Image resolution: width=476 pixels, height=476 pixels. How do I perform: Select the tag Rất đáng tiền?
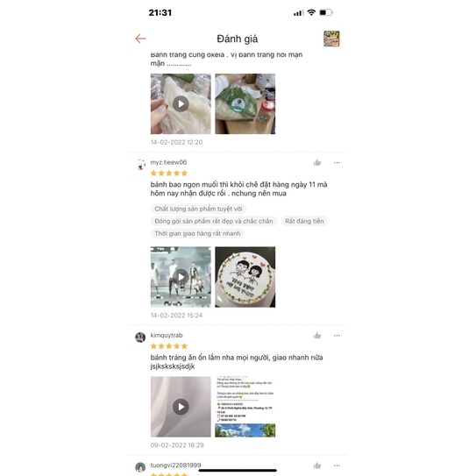(304, 221)
